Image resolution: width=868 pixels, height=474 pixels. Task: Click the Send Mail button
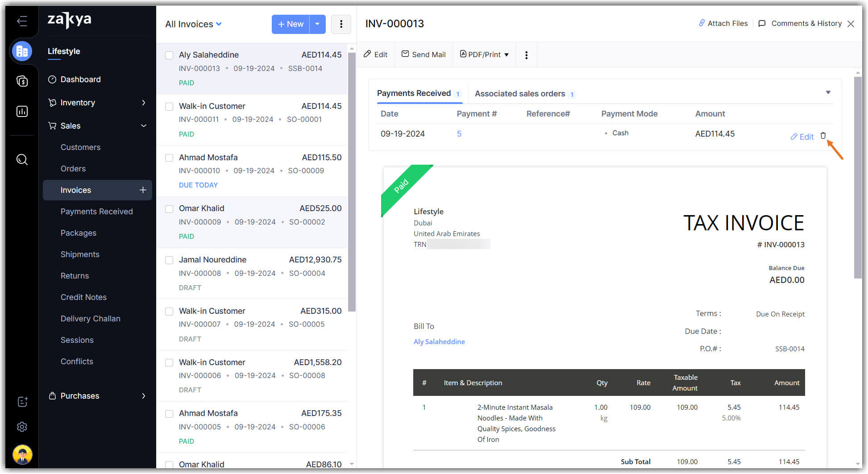(x=424, y=54)
